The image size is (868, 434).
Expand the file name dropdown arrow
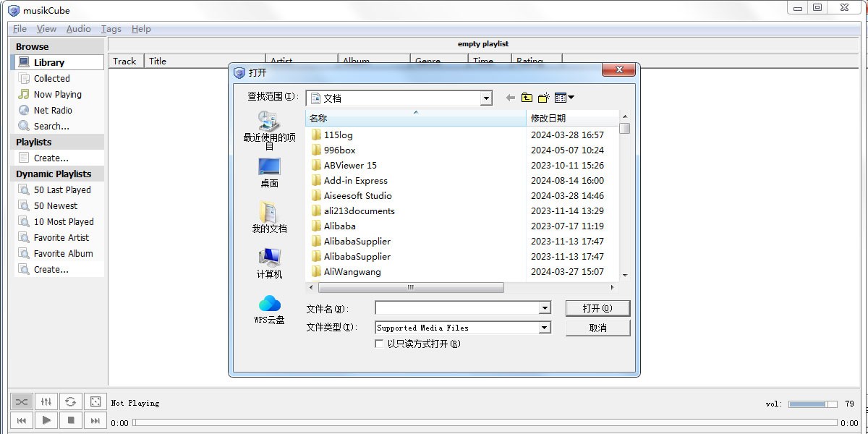[545, 308]
